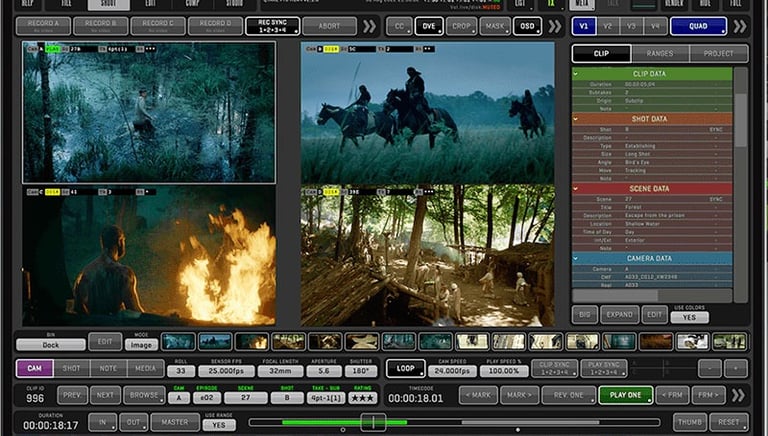Collapse the CAMERA DATA section
Screen dimensions: 768x436
click(576, 258)
